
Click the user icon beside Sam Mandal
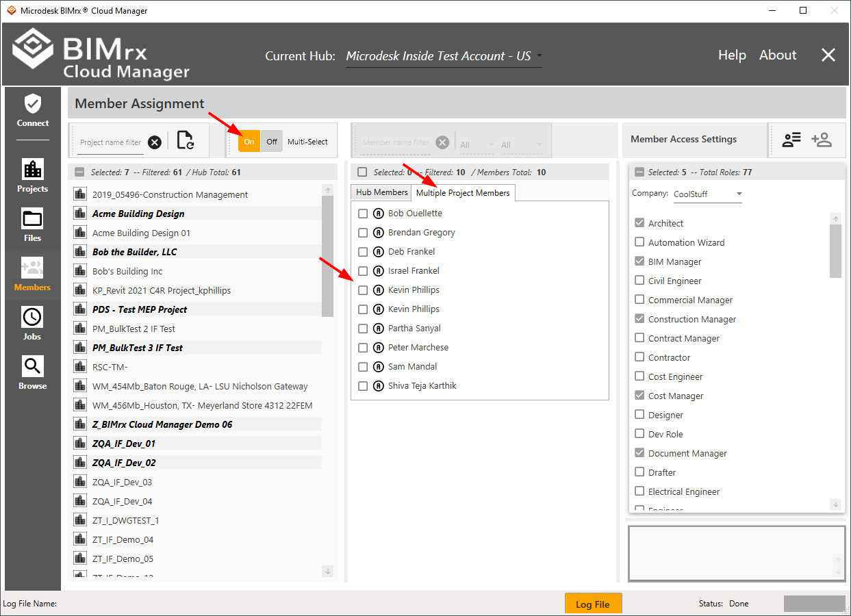pos(379,367)
